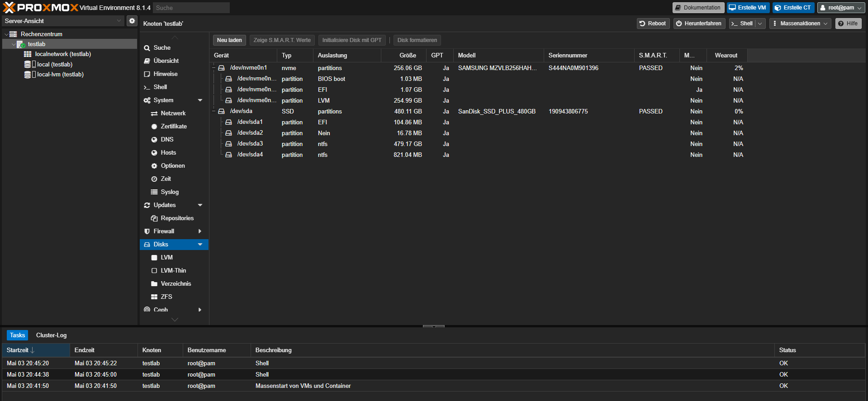Sort by the Wearout column header
This screenshot has width=868, height=401.
726,55
